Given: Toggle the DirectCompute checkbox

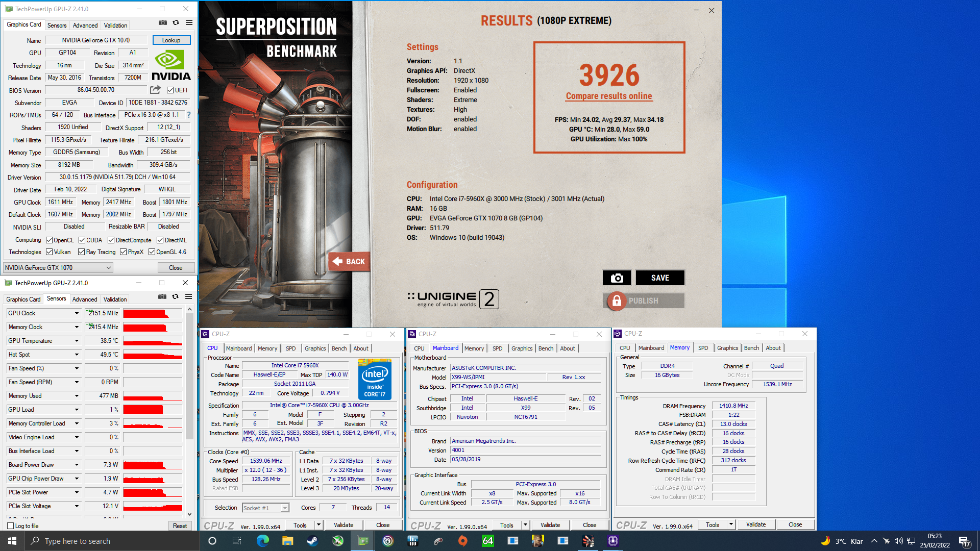Looking at the screenshot, I should coord(111,240).
